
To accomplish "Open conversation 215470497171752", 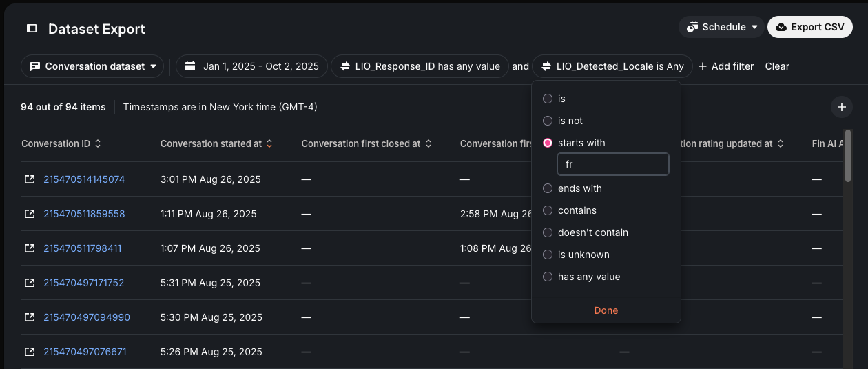I will pos(84,283).
